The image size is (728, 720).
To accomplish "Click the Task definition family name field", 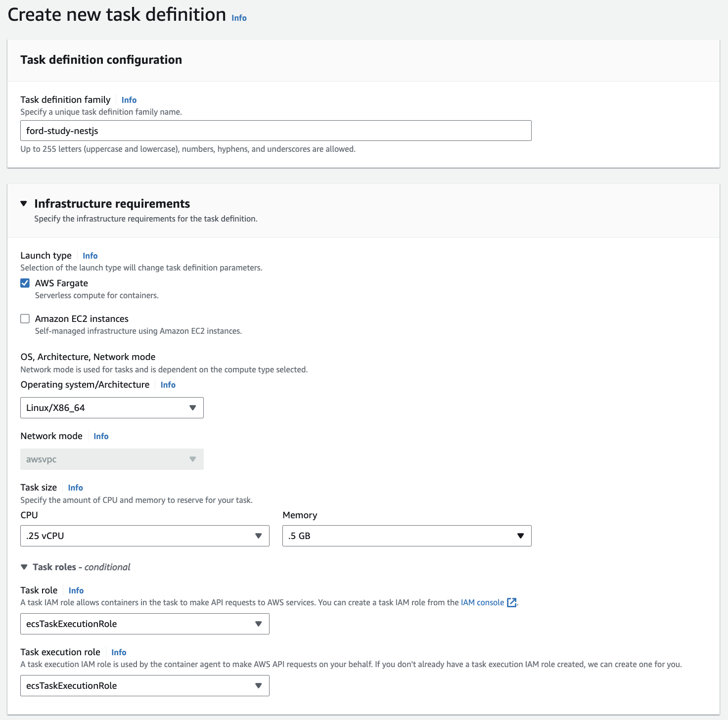I will click(276, 131).
